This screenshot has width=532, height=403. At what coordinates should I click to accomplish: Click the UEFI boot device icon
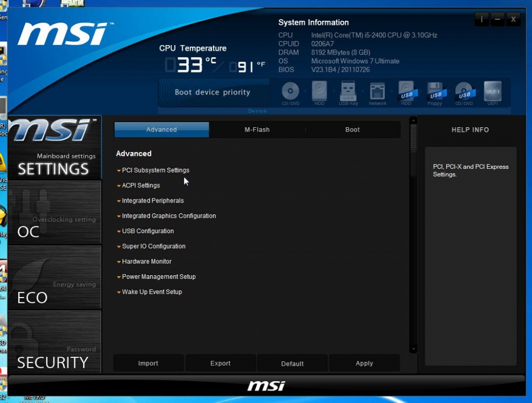coord(492,91)
